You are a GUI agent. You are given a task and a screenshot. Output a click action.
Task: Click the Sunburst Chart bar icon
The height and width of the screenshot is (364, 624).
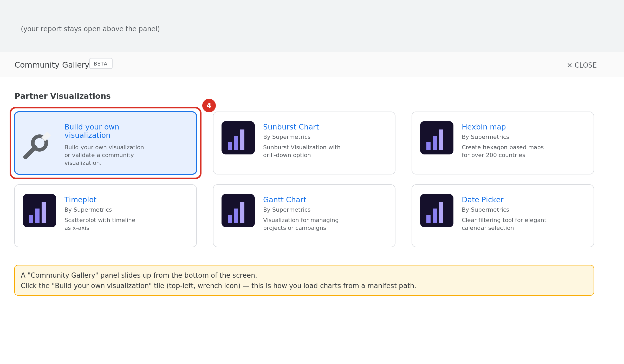[x=238, y=138]
